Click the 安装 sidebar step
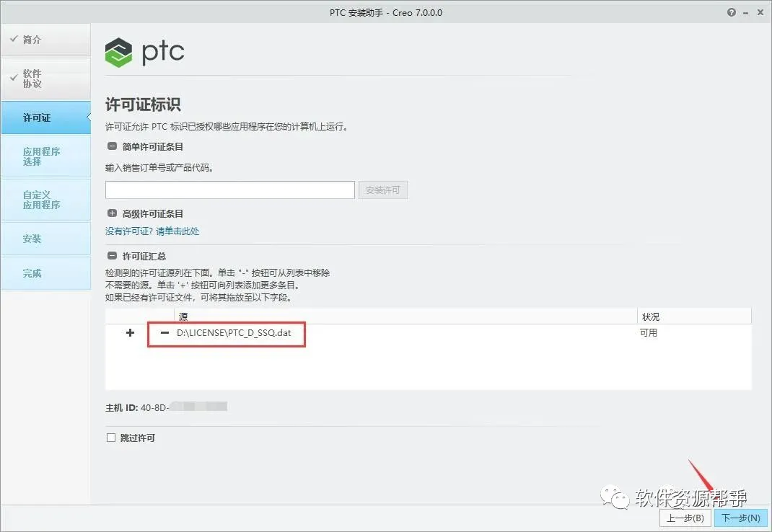The height and width of the screenshot is (532, 772). [x=45, y=239]
